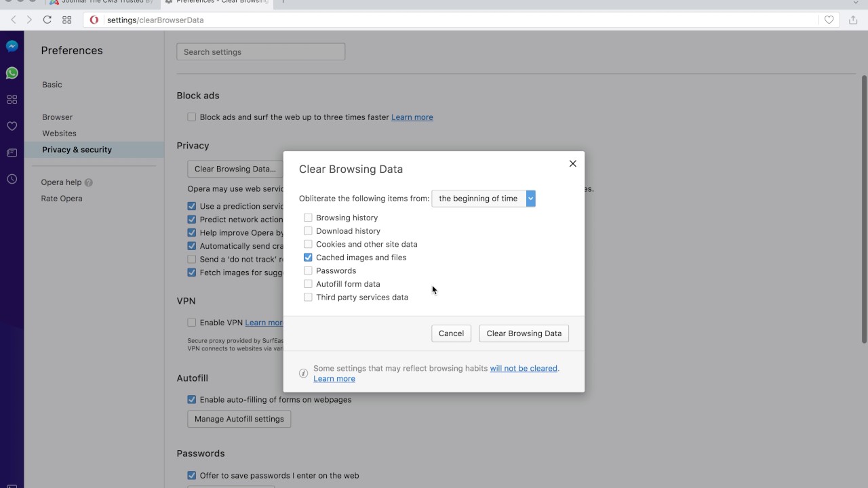This screenshot has width=868, height=488.
Task: Open the tab list menu arrow
Action: pos(856,3)
